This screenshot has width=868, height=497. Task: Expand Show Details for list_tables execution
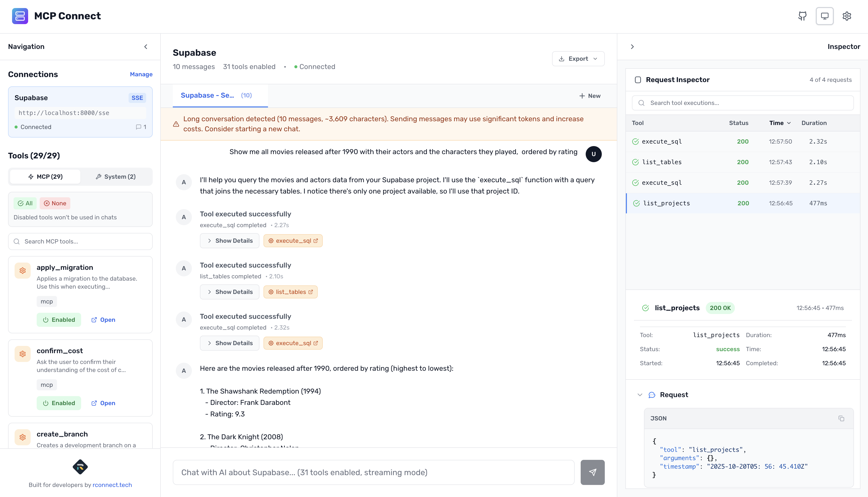point(230,292)
